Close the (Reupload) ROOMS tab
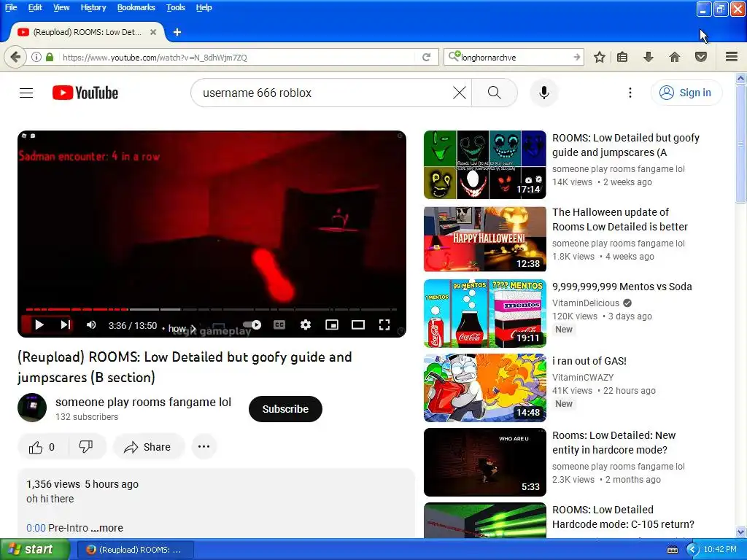 pyautogui.click(x=153, y=32)
